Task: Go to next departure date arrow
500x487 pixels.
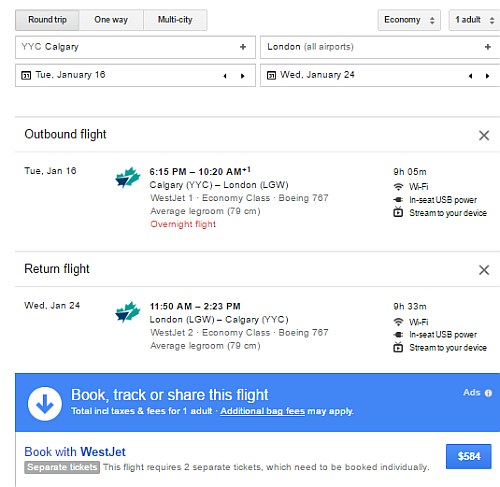Action: click(x=243, y=76)
